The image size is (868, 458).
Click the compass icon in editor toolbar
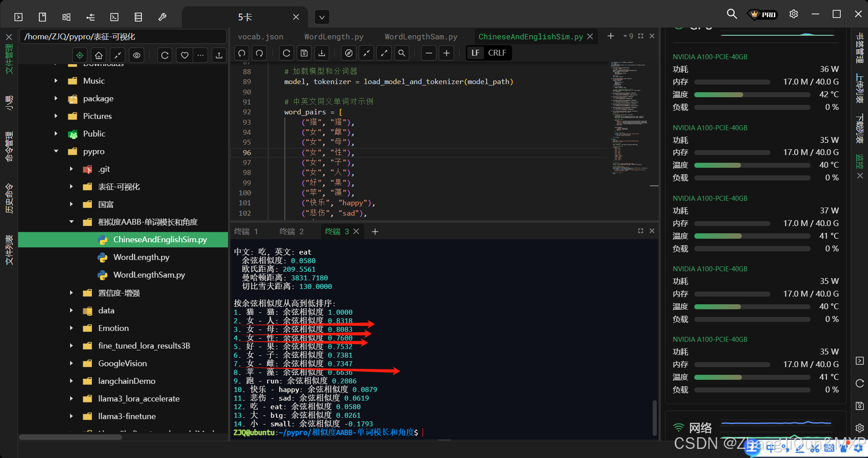coord(349,53)
